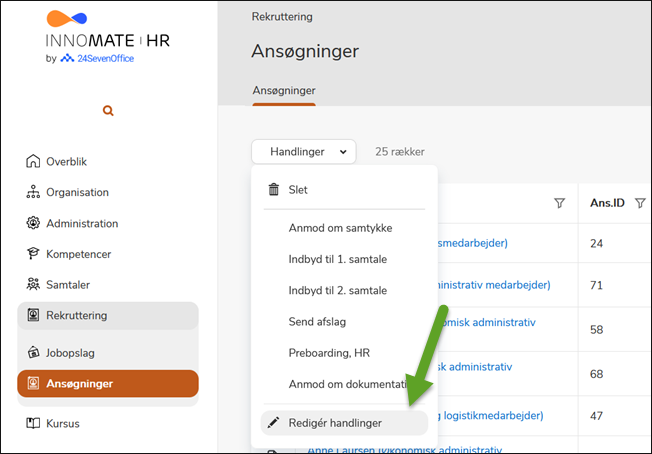This screenshot has height=454, width=652.
Task: Click the orange search magnifier icon
Action: (x=108, y=111)
